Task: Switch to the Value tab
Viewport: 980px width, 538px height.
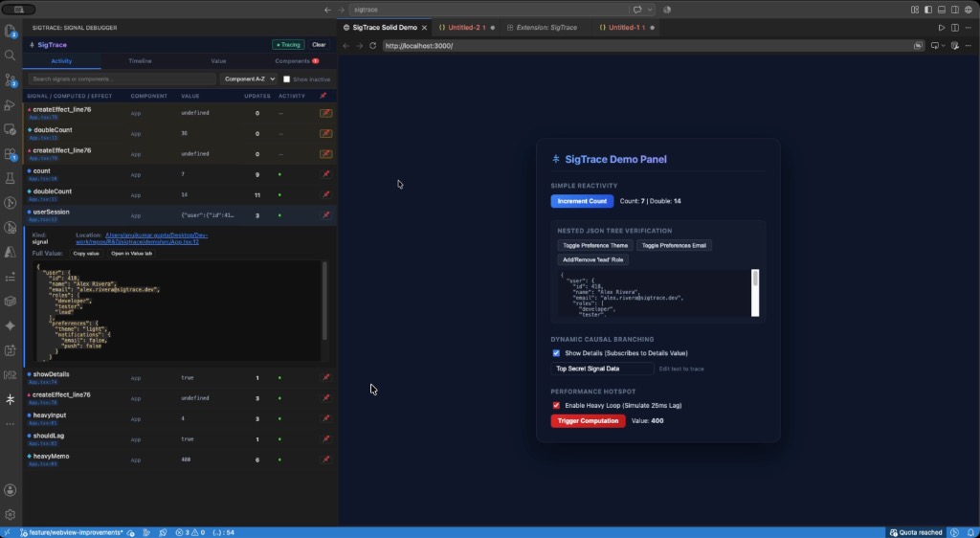Action: click(x=218, y=61)
